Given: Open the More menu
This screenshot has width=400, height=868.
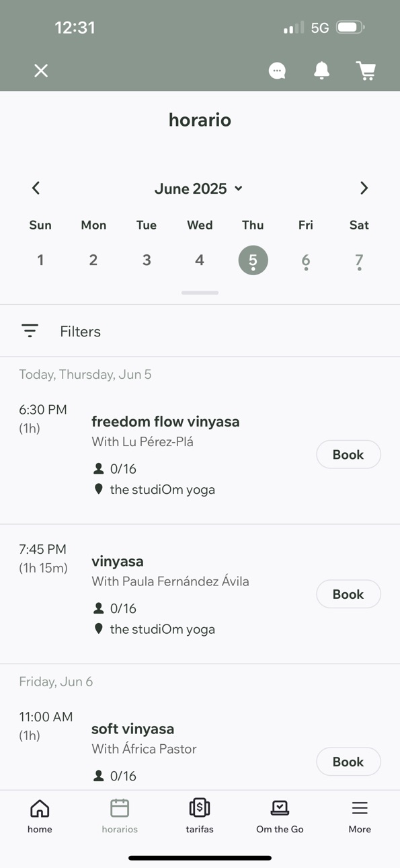Looking at the screenshot, I should coord(360,816).
